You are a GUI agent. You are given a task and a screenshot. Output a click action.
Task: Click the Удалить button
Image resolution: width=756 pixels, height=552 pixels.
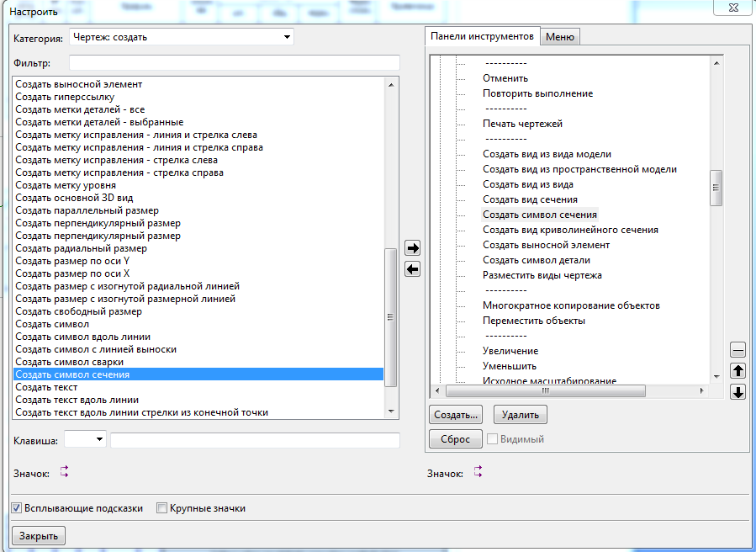click(521, 415)
